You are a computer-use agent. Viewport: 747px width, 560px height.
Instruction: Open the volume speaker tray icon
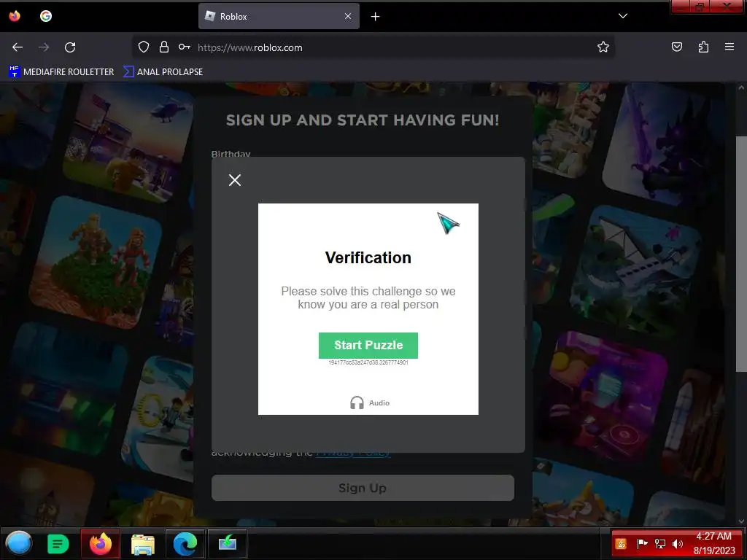(678, 543)
